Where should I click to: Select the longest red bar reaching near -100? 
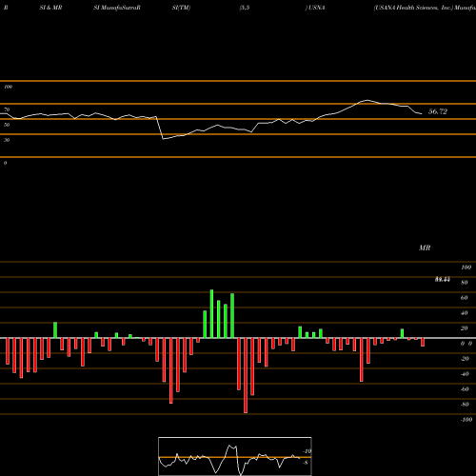tap(246, 375)
